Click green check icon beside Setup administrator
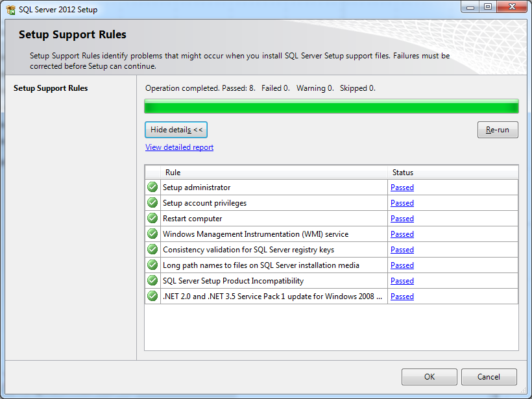The height and width of the screenshot is (399, 532). (x=152, y=187)
